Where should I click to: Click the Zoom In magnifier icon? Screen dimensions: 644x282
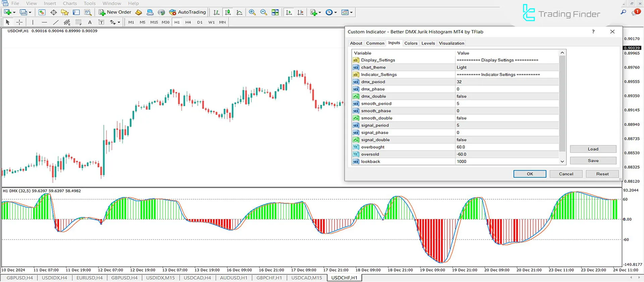click(x=252, y=12)
